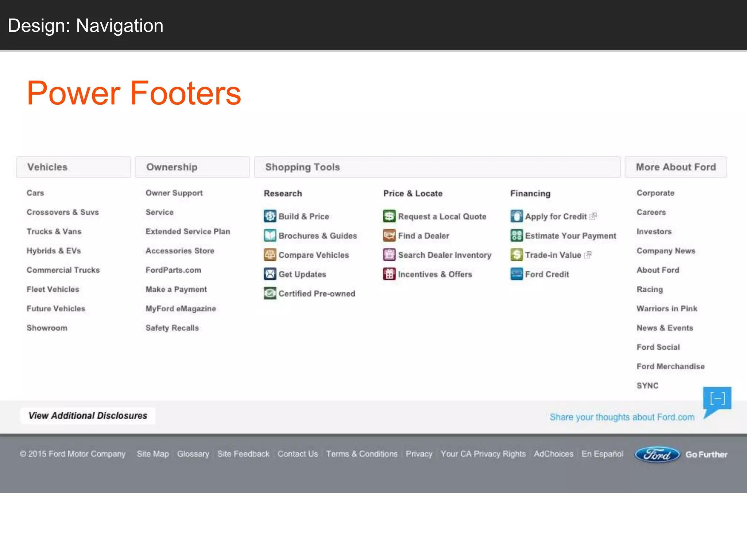Read Company News link
The image size is (747, 560).
tap(666, 251)
